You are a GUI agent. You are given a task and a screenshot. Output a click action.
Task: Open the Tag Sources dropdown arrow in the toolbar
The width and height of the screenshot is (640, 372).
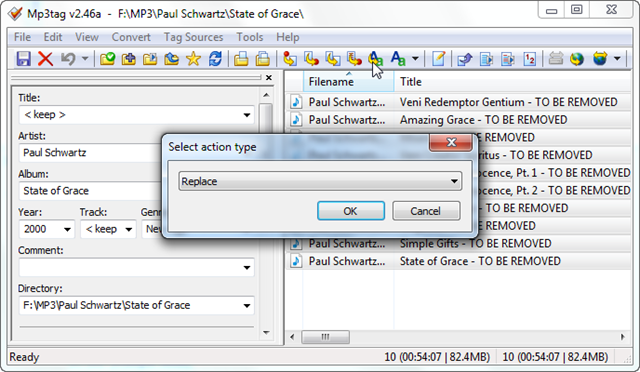[x=617, y=59]
